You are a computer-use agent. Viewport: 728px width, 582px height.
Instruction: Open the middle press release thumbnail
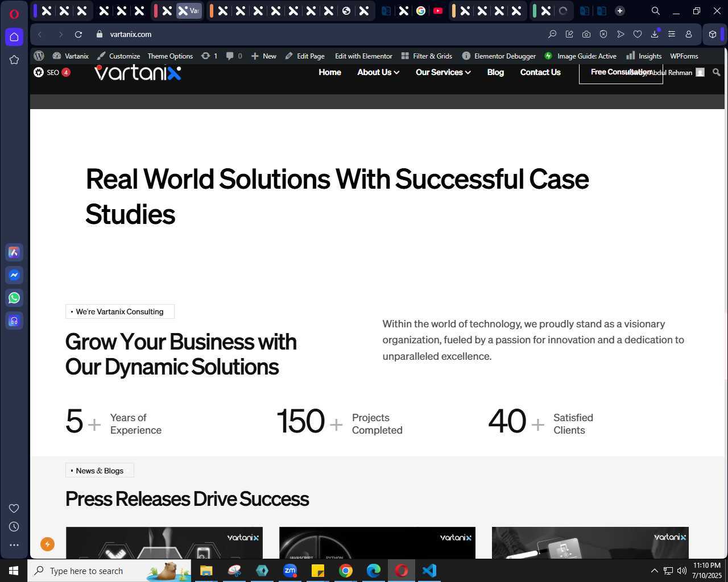(377, 543)
